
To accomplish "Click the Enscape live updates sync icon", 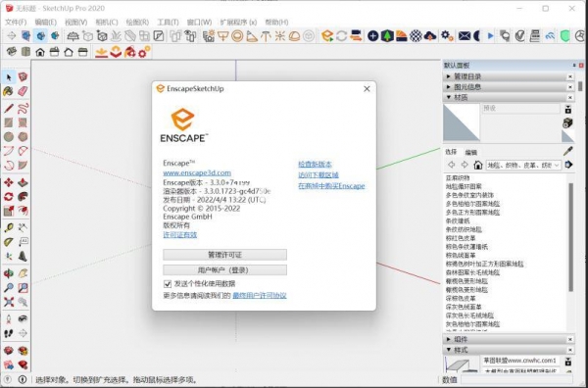I will tap(341, 36).
